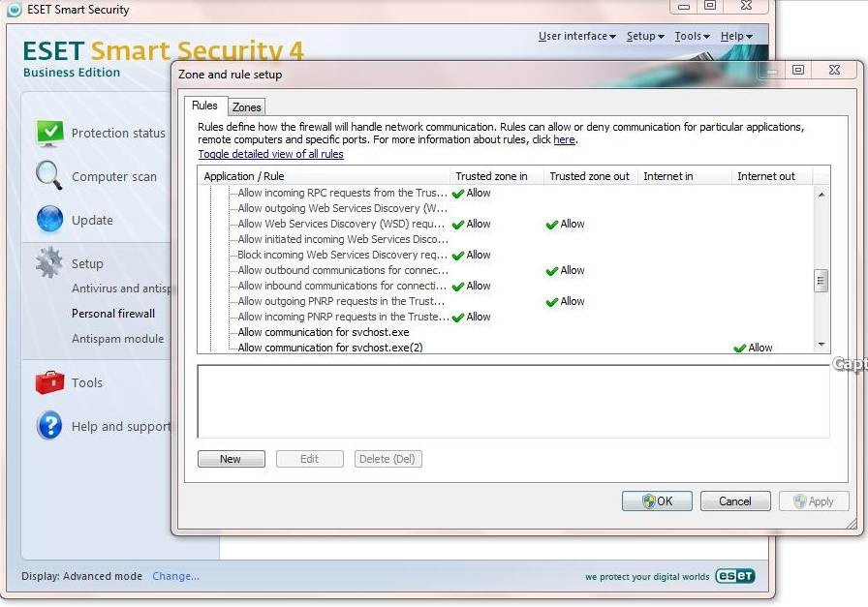The height and width of the screenshot is (607, 868).
Task: Open the Help dropdown menu
Action: (736, 36)
